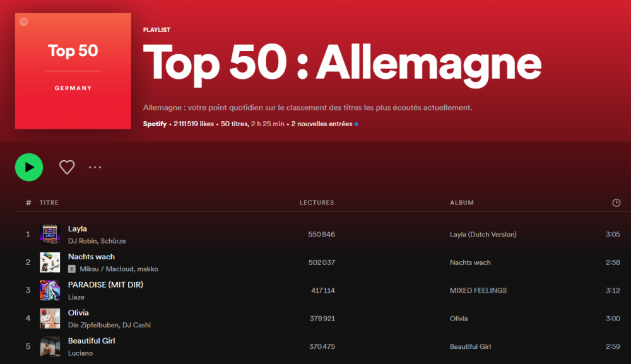Open the three-dot more options menu

tap(95, 167)
